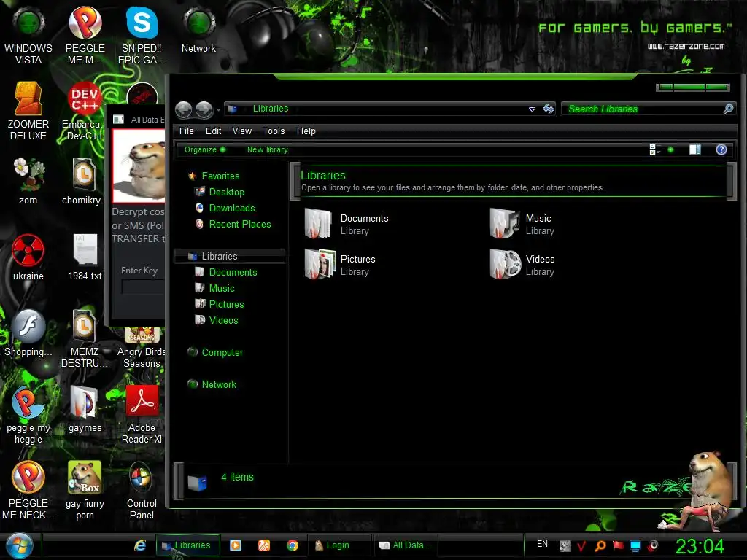Select Computer in navigation pane
Viewport: 747px width, 560px height.
222,352
